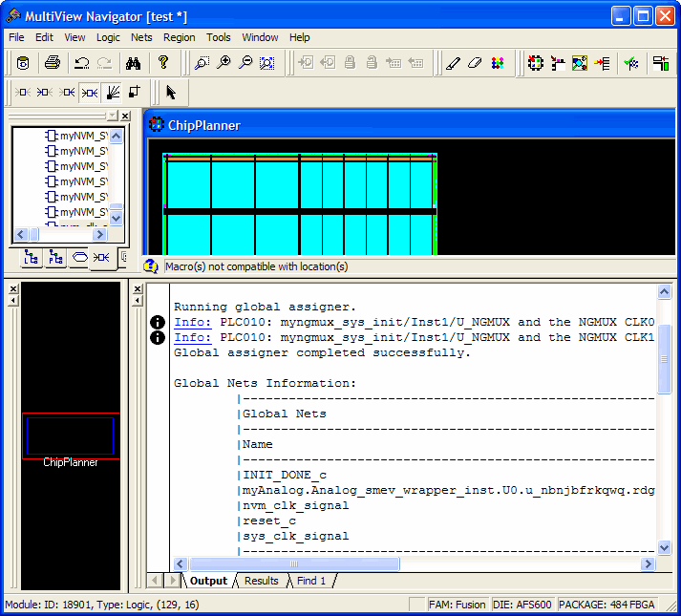Select the pencil create-region tool
This screenshot has width=681, height=616.
pos(453,63)
